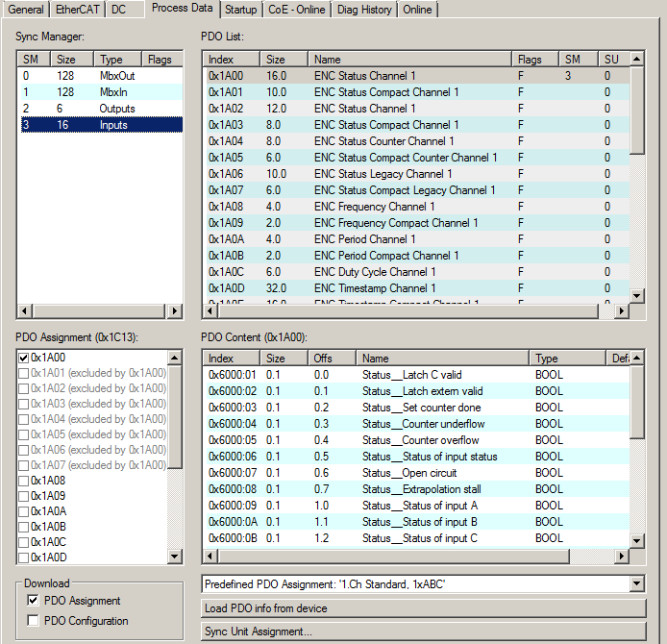The image size is (667, 644).
Task: Enable the 0x1A0C PDO assignment checkbox
Action: (24, 542)
